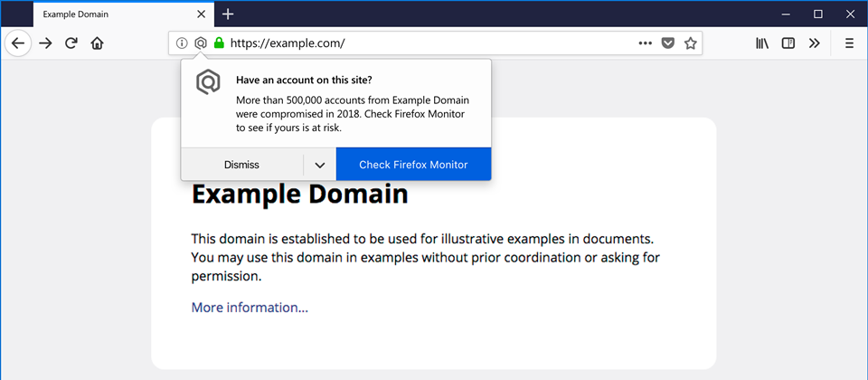Dismiss the Firefox Monitor notification

click(x=242, y=165)
